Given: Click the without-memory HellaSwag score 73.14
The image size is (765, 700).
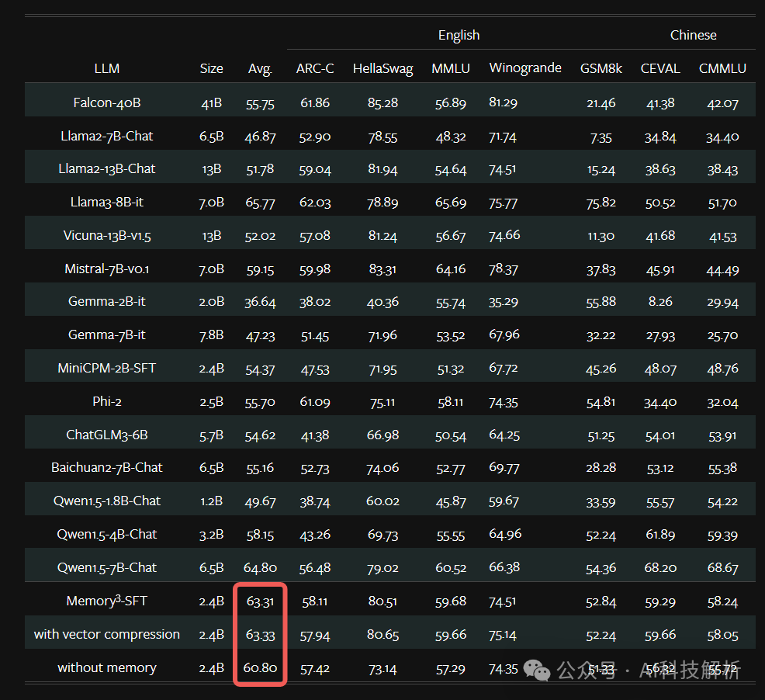Looking at the screenshot, I should (x=383, y=669).
